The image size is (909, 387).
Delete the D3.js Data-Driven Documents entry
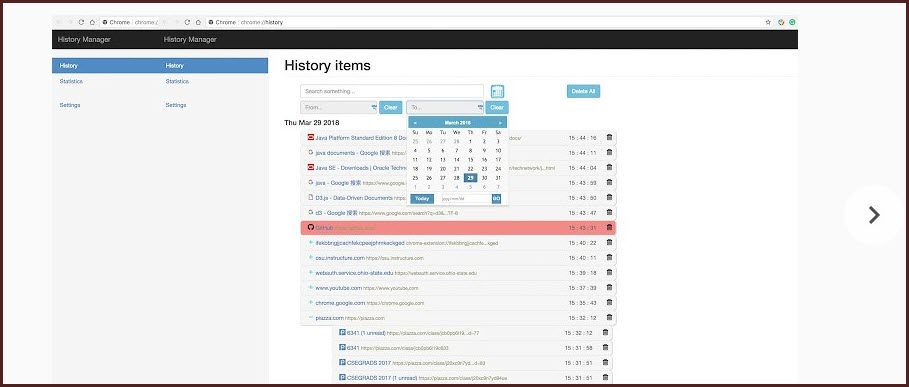coord(609,198)
